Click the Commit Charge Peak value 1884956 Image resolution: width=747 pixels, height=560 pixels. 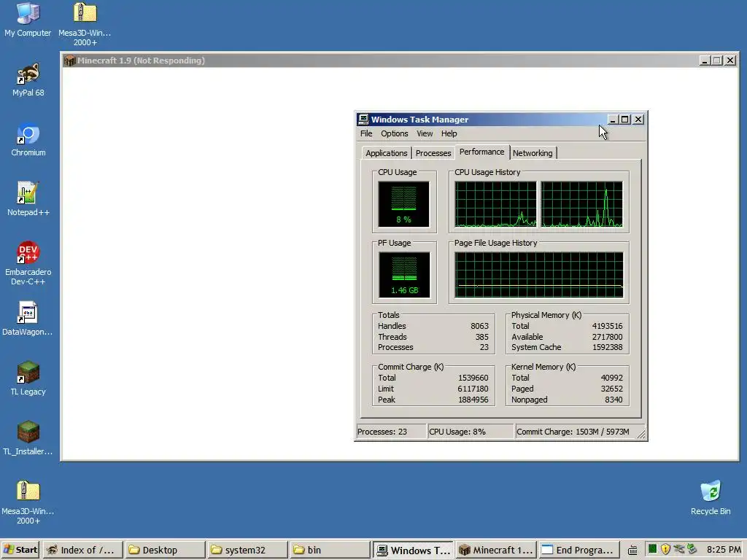(x=473, y=400)
